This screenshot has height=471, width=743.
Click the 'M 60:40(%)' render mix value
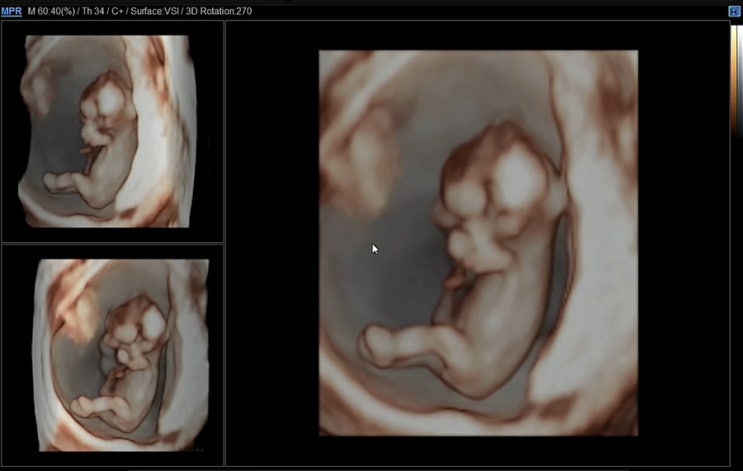coord(52,11)
